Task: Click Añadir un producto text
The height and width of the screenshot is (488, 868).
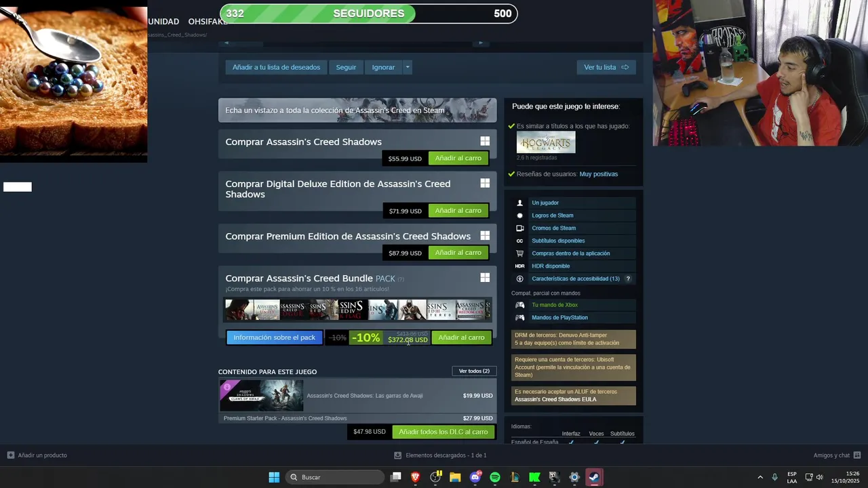Action: point(43,455)
